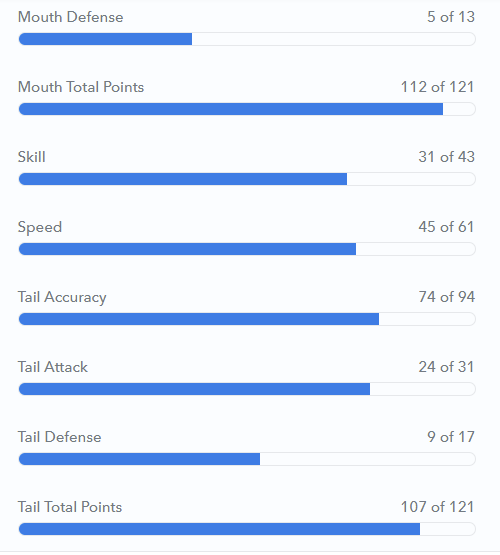Image resolution: width=500 pixels, height=555 pixels.
Task: Click the Speed progress bar
Action: (x=247, y=249)
